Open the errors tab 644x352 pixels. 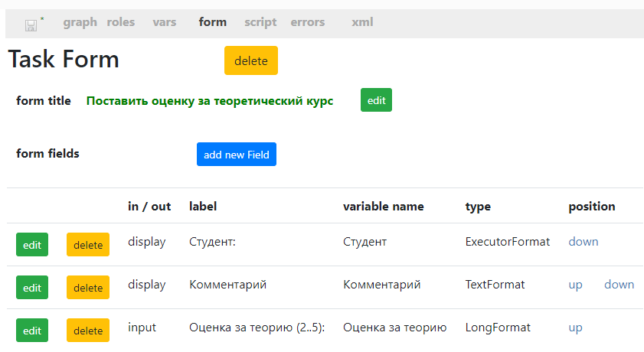click(x=308, y=22)
